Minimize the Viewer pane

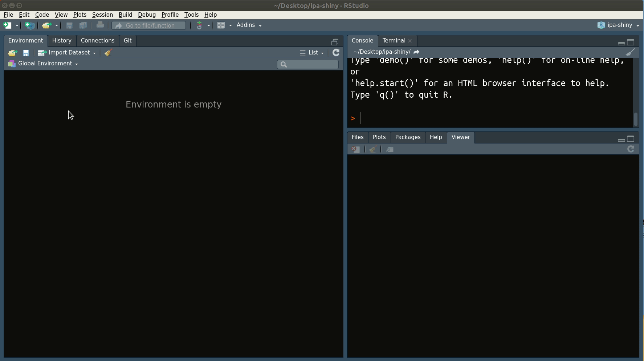point(621,140)
